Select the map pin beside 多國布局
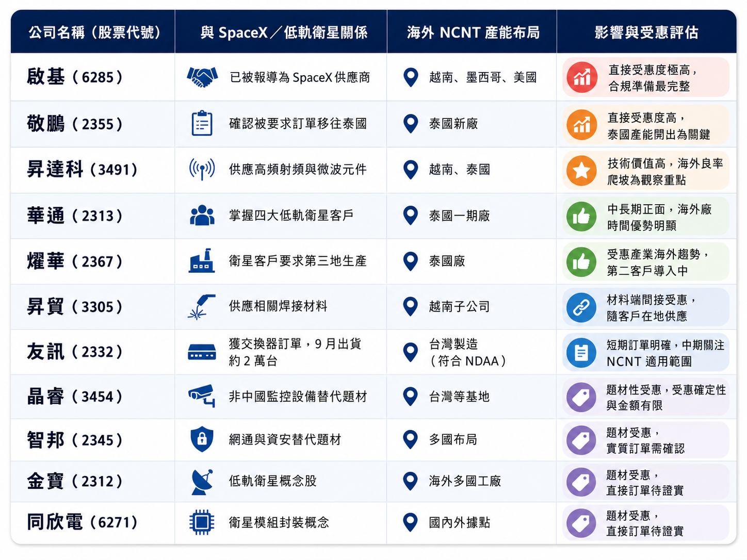The image size is (747, 560). [411, 440]
